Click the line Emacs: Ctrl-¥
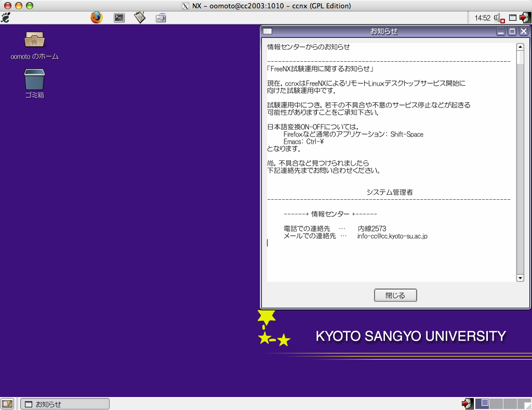Viewport: 532px width, 410px height. pos(303,142)
